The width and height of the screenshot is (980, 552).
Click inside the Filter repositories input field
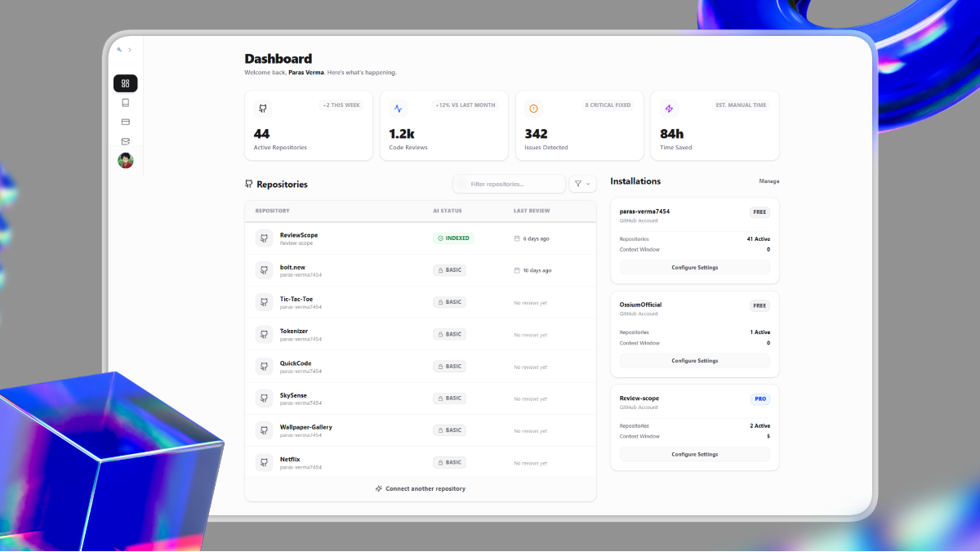508,183
